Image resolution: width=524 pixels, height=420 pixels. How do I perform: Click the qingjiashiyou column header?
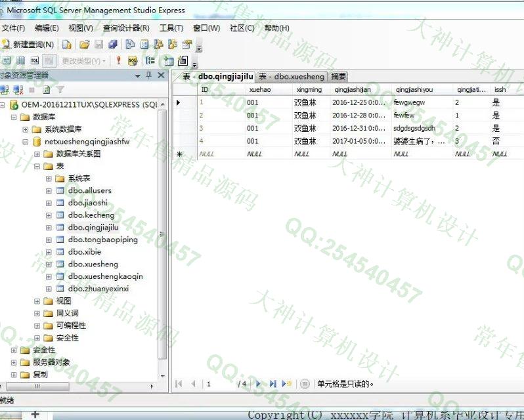tap(422, 89)
